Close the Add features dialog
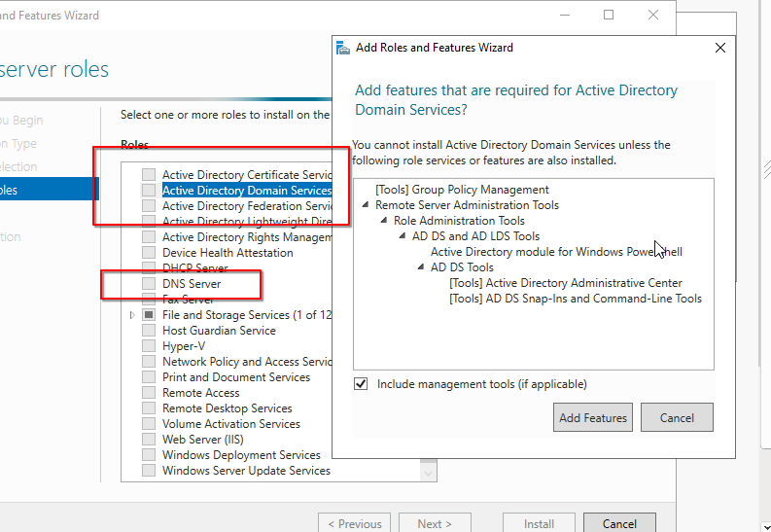 719,48
